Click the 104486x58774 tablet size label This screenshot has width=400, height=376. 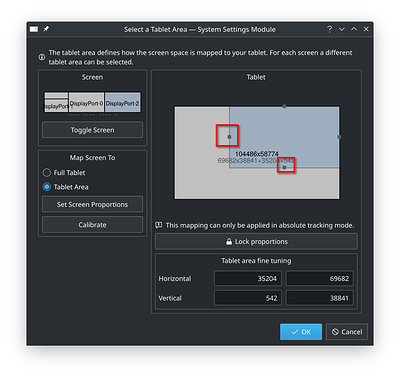point(257,154)
